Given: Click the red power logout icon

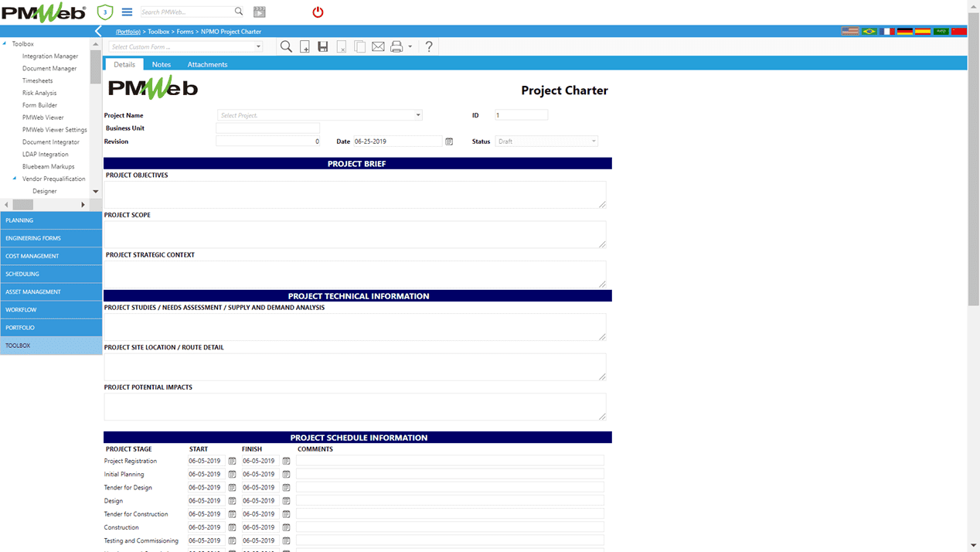Looking at the screenshot, I should pos(318,12).
